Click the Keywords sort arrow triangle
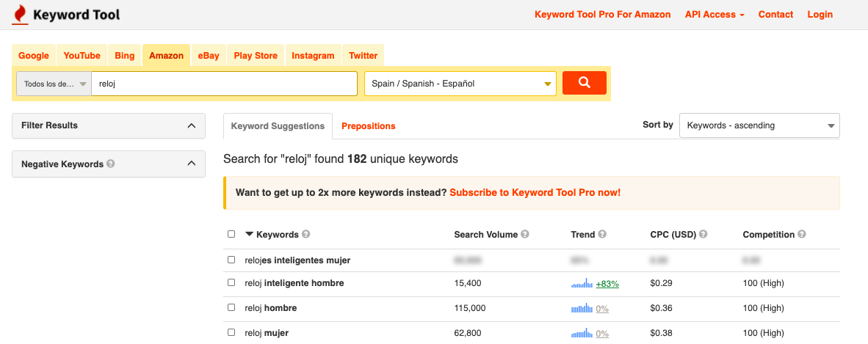868x344 pixels. tap(249, 234)
